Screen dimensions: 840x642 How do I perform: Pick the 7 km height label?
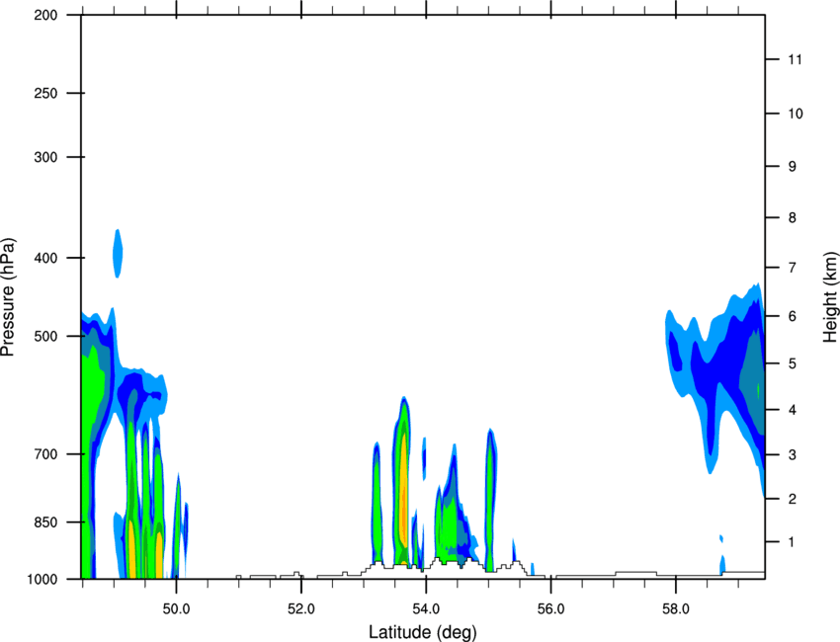click(793, 268)
